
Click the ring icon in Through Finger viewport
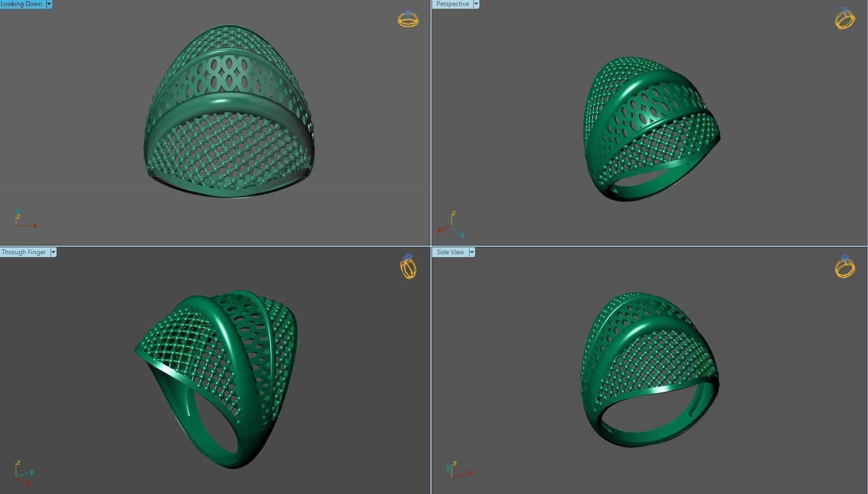[x=408, y=267]
